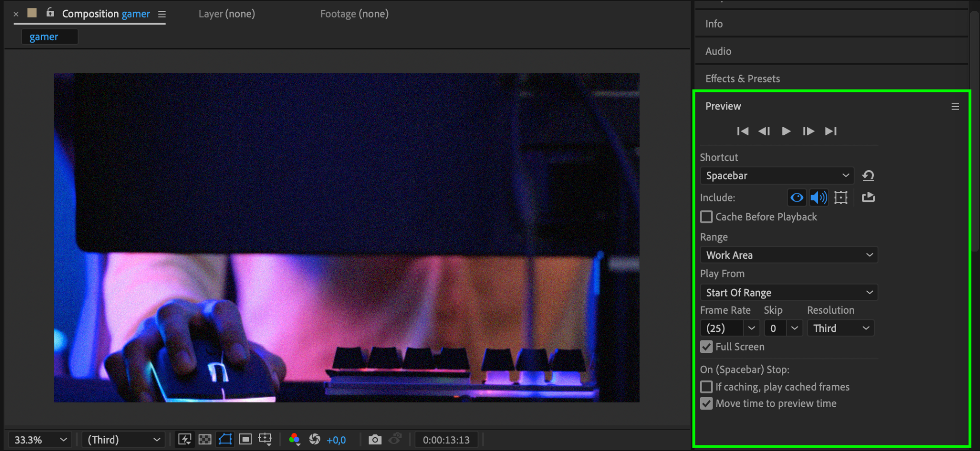Image resolution: width=980 pixels, height=451 pixels.
Task: Open the Fast Previews options icon
Action: pyautogui.click(x=185, y=440)
